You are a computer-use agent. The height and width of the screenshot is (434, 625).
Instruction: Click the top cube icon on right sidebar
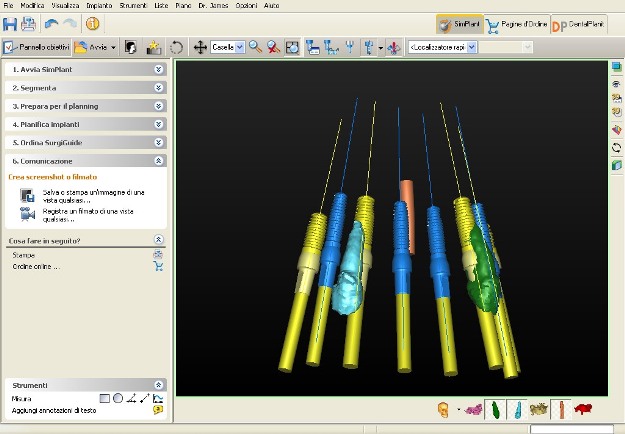coord(617,67)
